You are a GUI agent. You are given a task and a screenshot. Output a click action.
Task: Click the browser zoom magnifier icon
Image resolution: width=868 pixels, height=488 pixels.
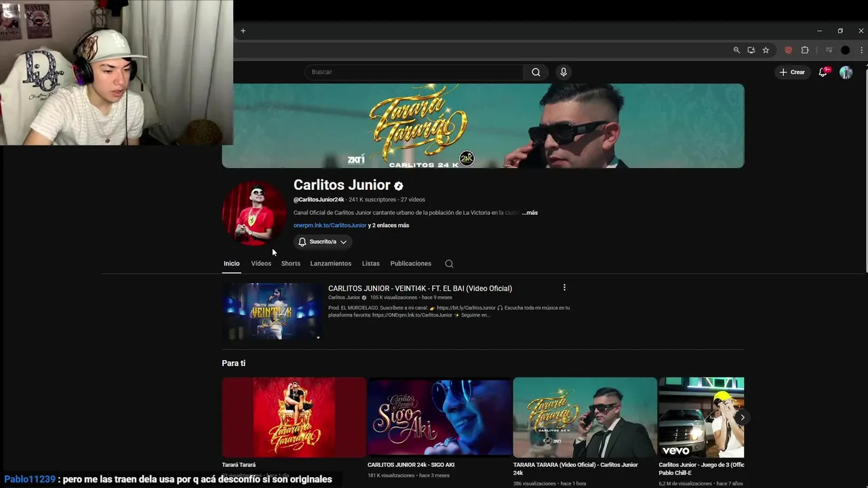(x=736, y=50)
